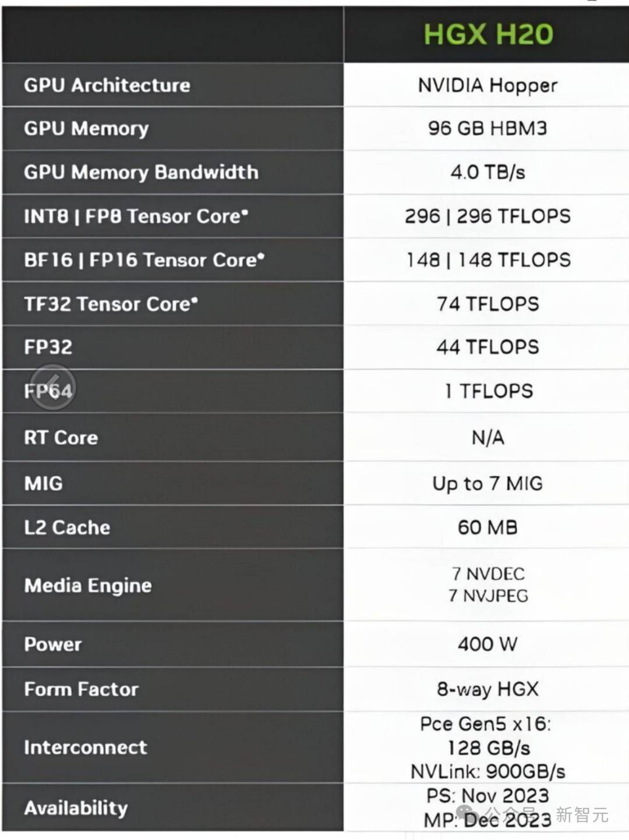Click the BF16 | FP16 Tensor Core label
Viewport: 629px width, 840px height.
(144, 260)
